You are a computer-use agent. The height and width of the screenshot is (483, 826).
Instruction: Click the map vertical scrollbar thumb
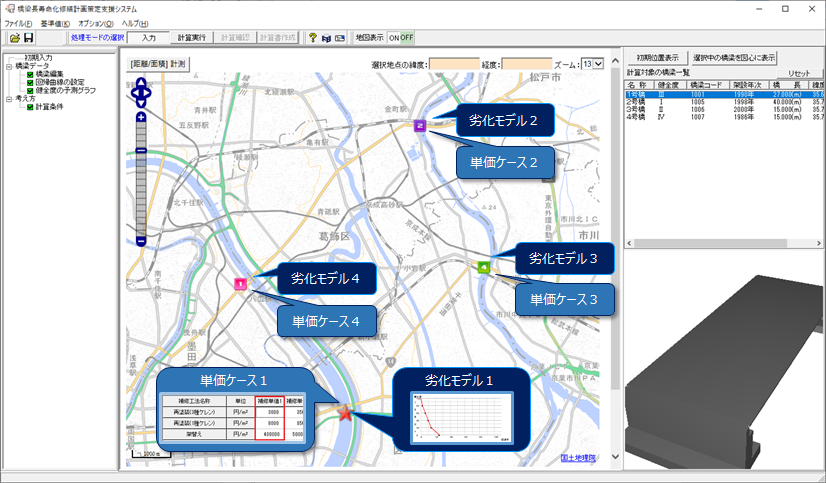click(615, 228)
